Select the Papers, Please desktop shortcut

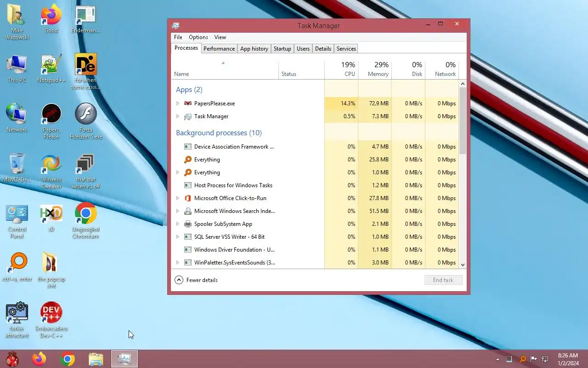(51, 121)
